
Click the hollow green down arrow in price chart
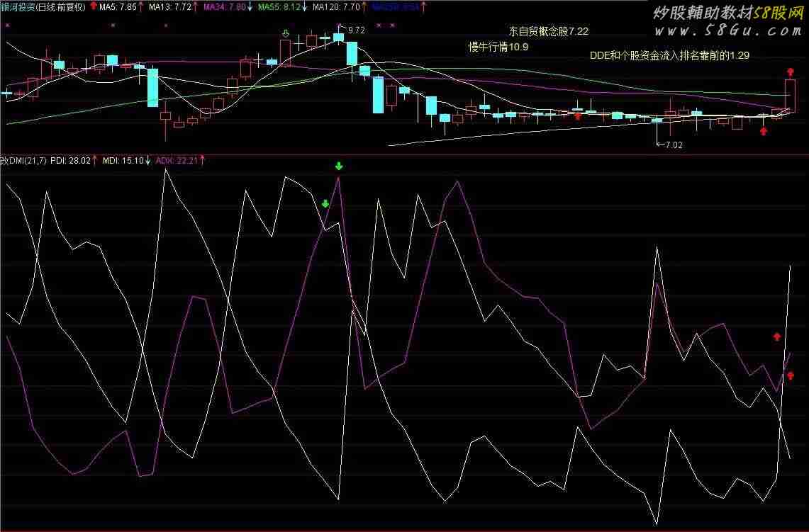point(286,33)
